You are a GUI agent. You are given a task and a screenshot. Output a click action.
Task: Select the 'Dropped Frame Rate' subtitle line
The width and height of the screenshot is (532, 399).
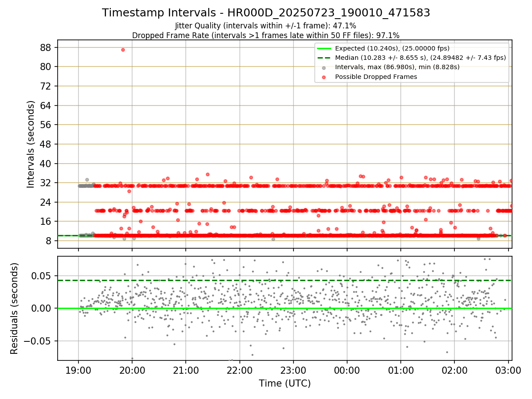tap(266, 35)
